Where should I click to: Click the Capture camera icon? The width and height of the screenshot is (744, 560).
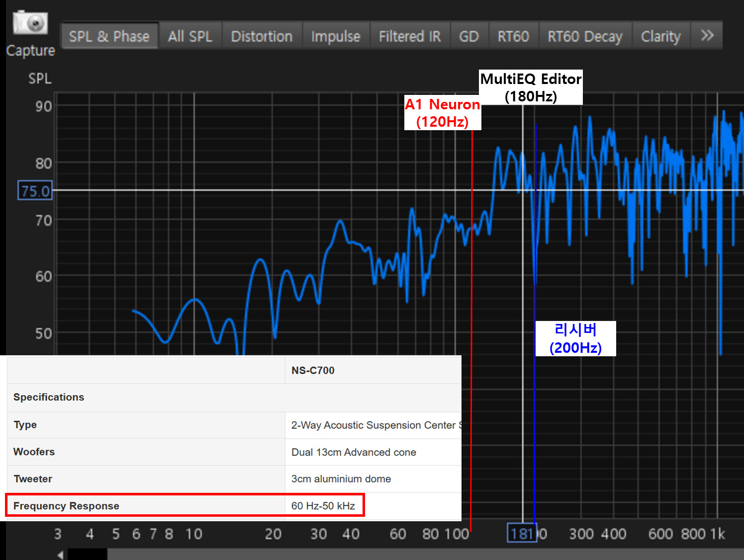(30, 23)
